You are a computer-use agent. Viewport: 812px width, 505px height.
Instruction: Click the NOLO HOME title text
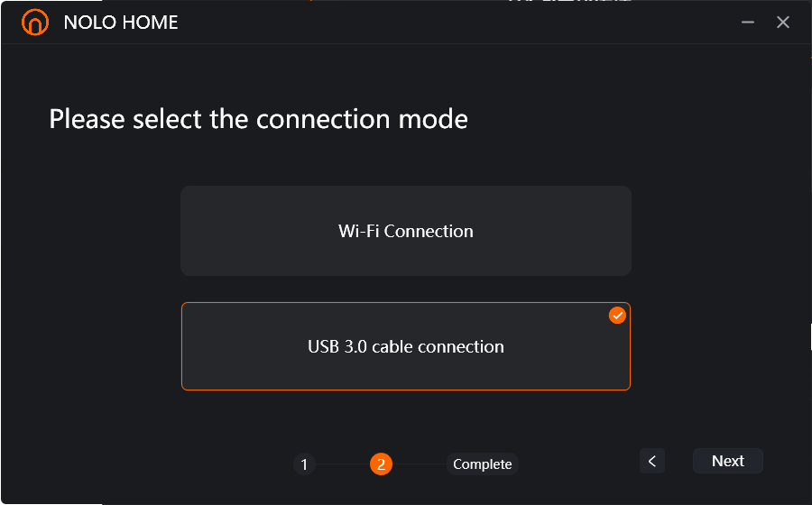point(121,23)
